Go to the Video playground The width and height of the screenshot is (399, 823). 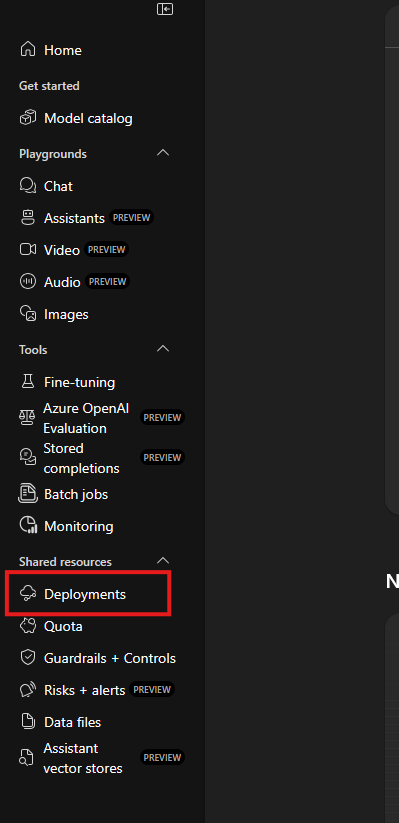[x=62, y=250]
